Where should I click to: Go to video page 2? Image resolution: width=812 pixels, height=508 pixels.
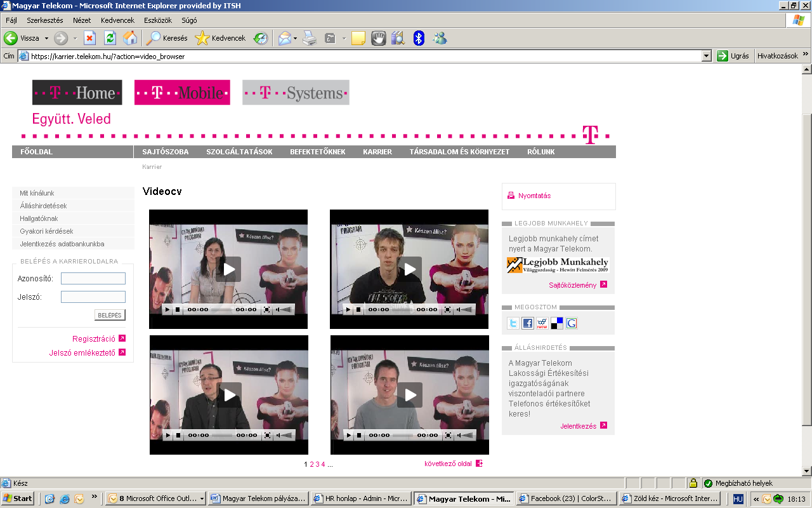point(312,464)
